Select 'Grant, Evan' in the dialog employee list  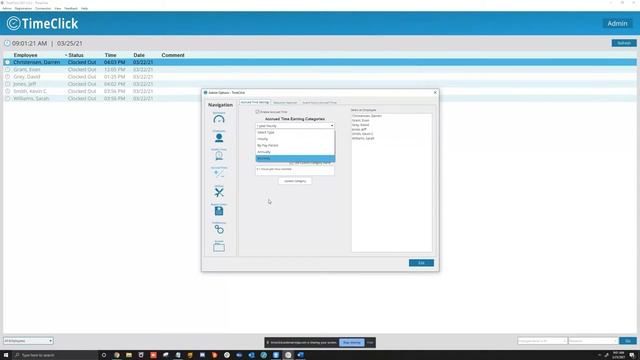click(x=360, y=120)
